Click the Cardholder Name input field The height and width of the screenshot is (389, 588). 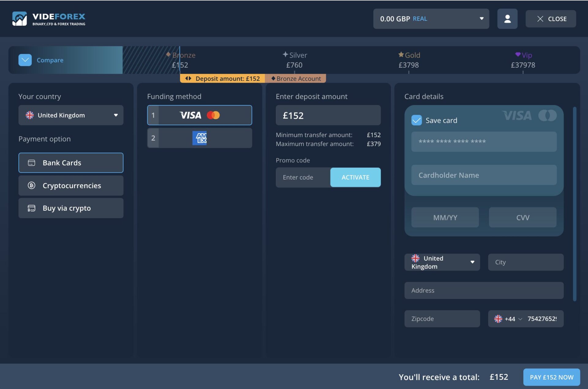click(483, 175)
